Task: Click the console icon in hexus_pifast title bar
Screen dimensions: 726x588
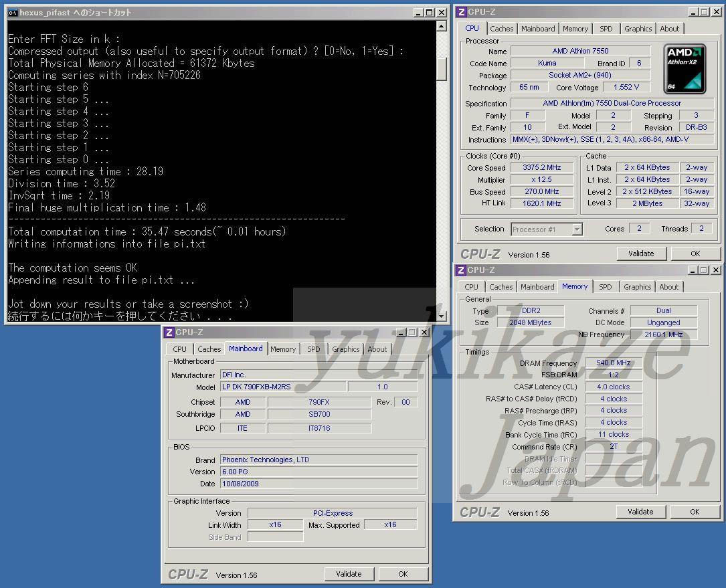Action: point(13,13)
